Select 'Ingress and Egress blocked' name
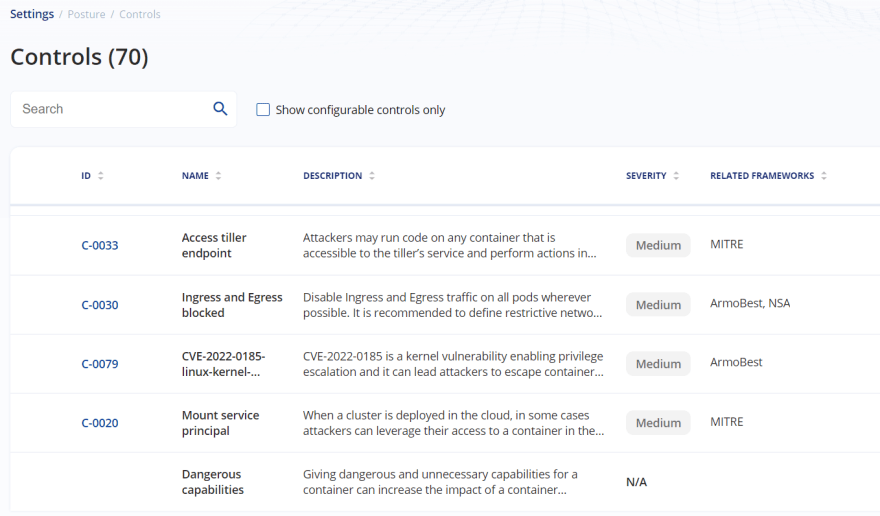Image resolution: width=880 pixels, height=516 pixels. tap(232, 305)
